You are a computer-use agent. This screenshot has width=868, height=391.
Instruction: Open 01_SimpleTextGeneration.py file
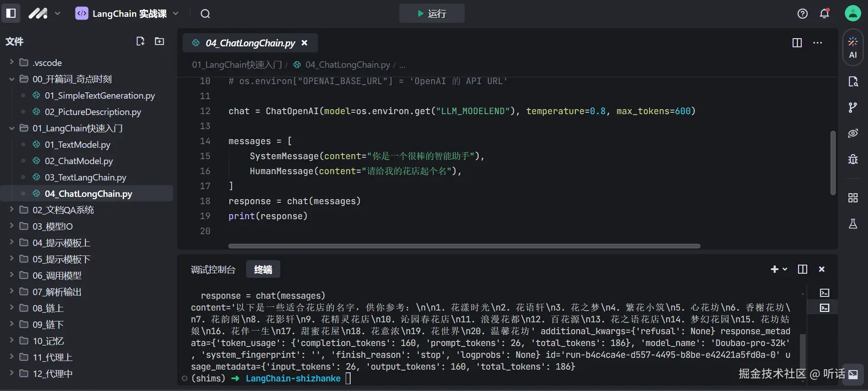click(x=99, y=95)
